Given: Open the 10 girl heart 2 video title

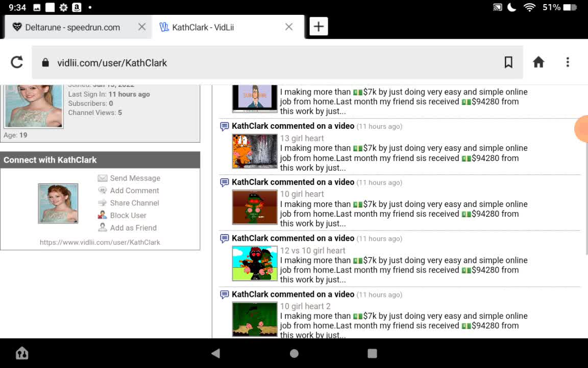Looking at the screenshot, I should (305, 306).
